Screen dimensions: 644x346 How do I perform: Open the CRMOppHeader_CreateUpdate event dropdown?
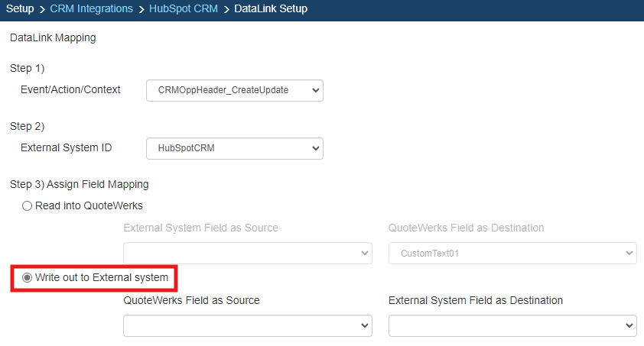tap(234, 90)
